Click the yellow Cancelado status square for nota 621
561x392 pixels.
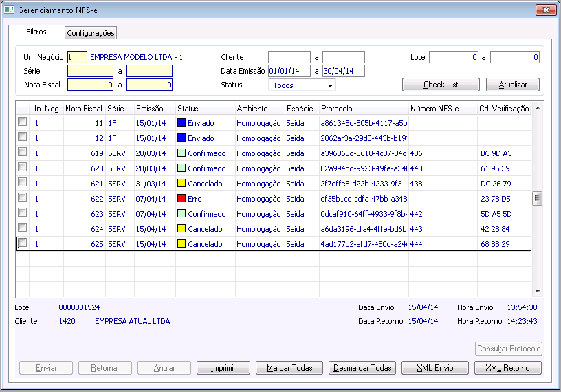pos(181,184)
